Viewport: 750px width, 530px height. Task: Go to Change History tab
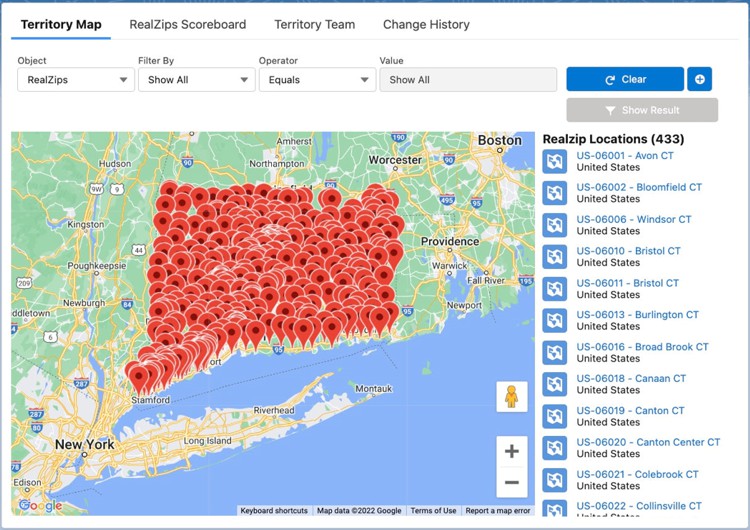(x=426, y=24)
